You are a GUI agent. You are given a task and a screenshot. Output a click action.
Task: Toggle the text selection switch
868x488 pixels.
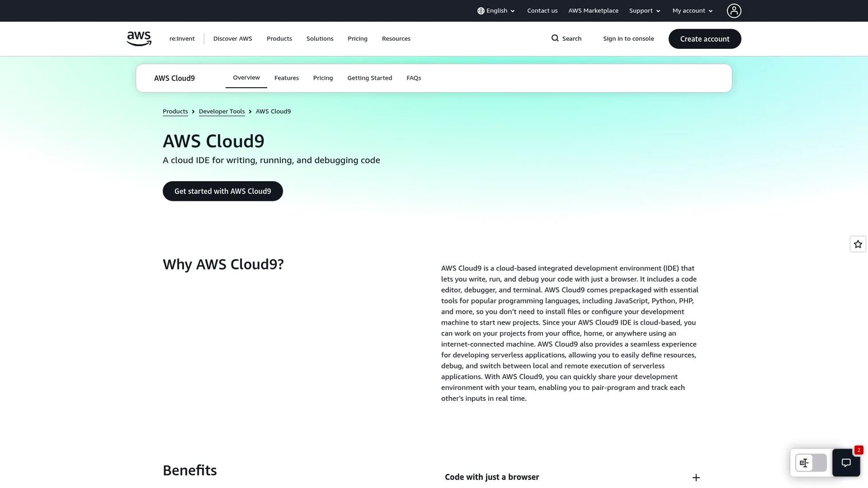pos(811,463)
